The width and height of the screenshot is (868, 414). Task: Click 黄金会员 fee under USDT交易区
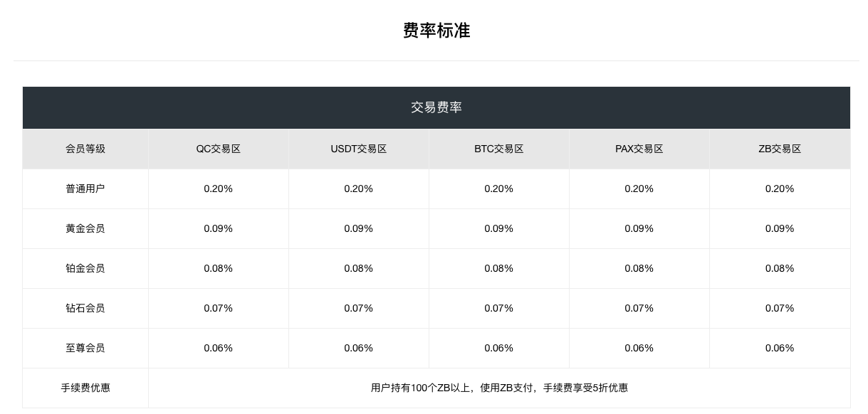(358, 228)
